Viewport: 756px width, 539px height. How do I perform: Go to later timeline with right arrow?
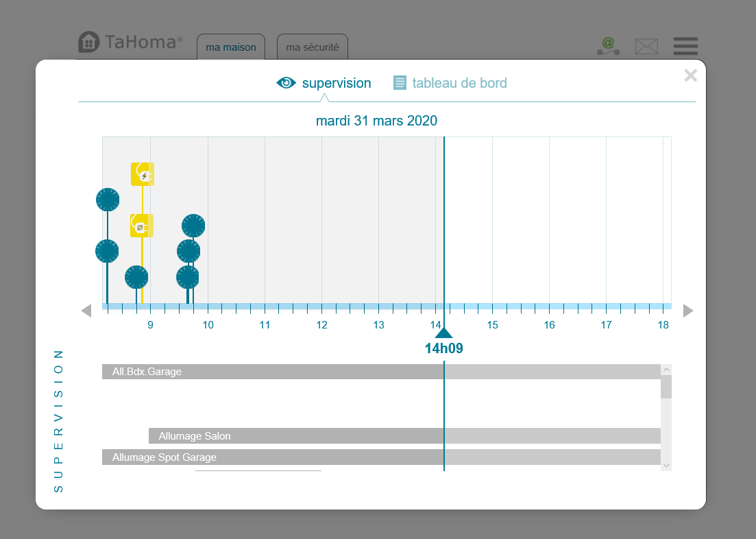688,311
